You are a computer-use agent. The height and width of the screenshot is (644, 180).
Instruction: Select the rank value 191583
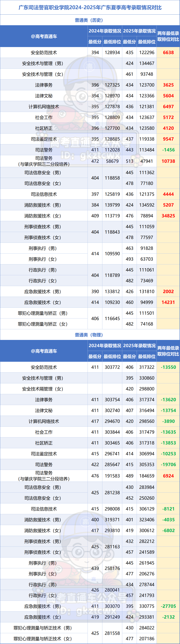click(x=112, y=476)
